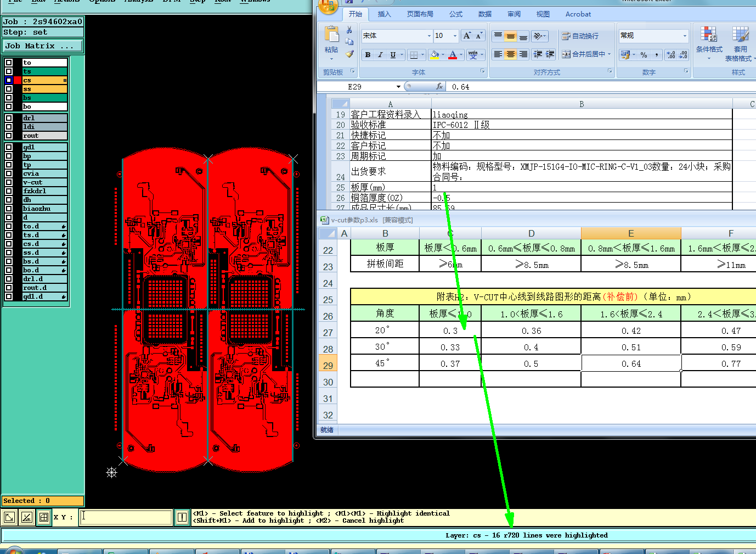
Task: Toggle checkbox for layer 'biaozhu'
Action: (9, 209)
